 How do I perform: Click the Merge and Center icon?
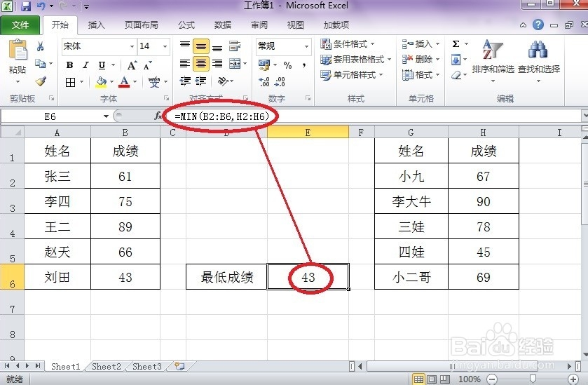235,63
